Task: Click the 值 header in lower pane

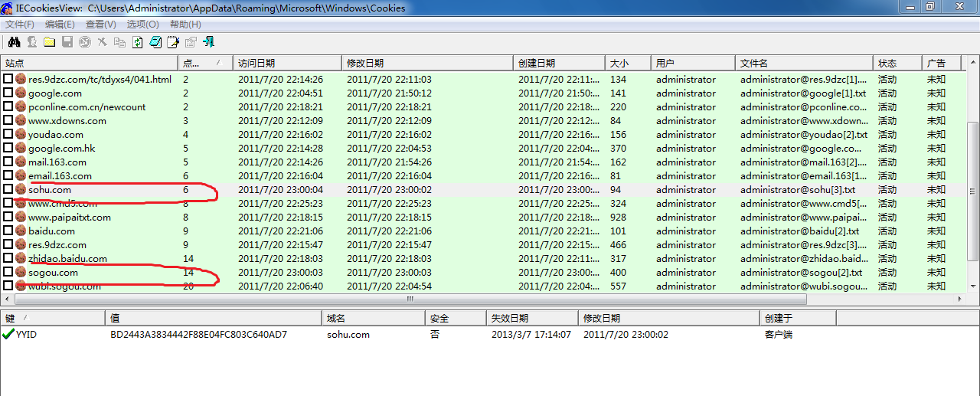Action: tap(214, 318)
